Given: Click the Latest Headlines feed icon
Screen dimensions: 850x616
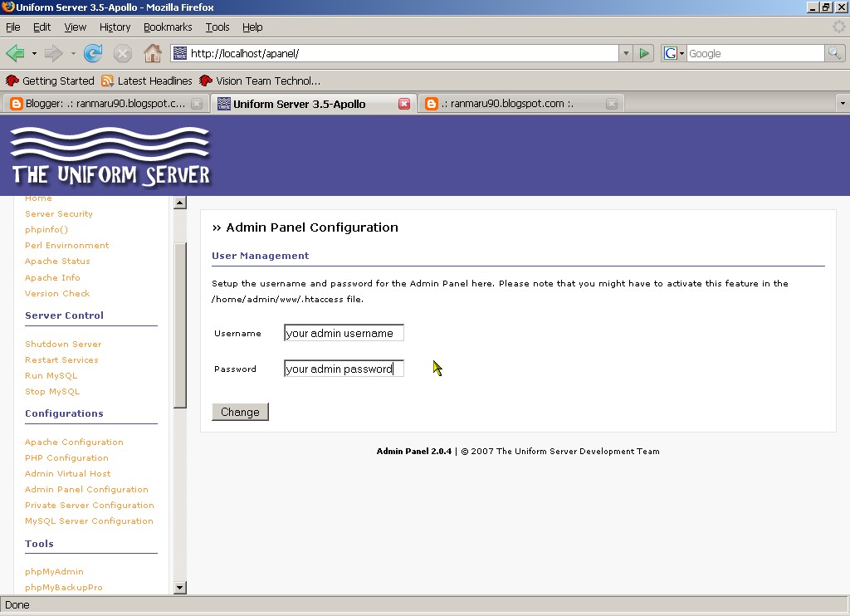Looking at the screenshot, I should click(x=107, y=81).
